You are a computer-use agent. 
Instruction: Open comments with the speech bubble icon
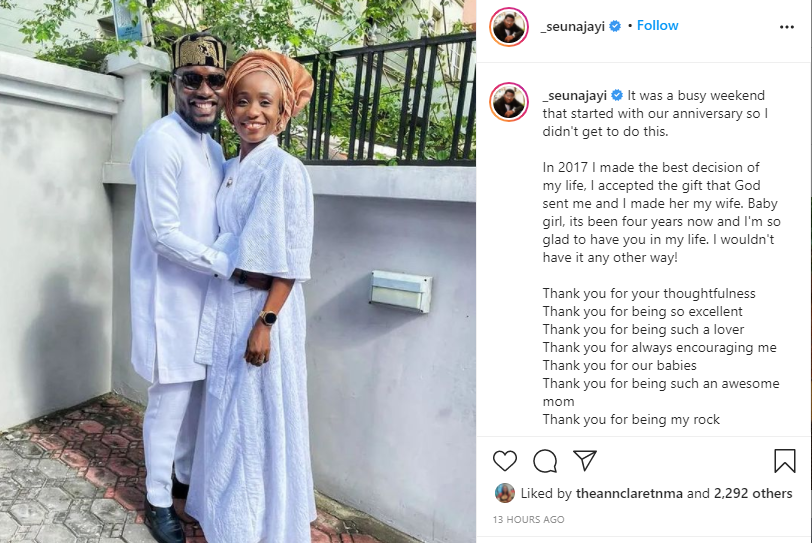tap(545, 461)
